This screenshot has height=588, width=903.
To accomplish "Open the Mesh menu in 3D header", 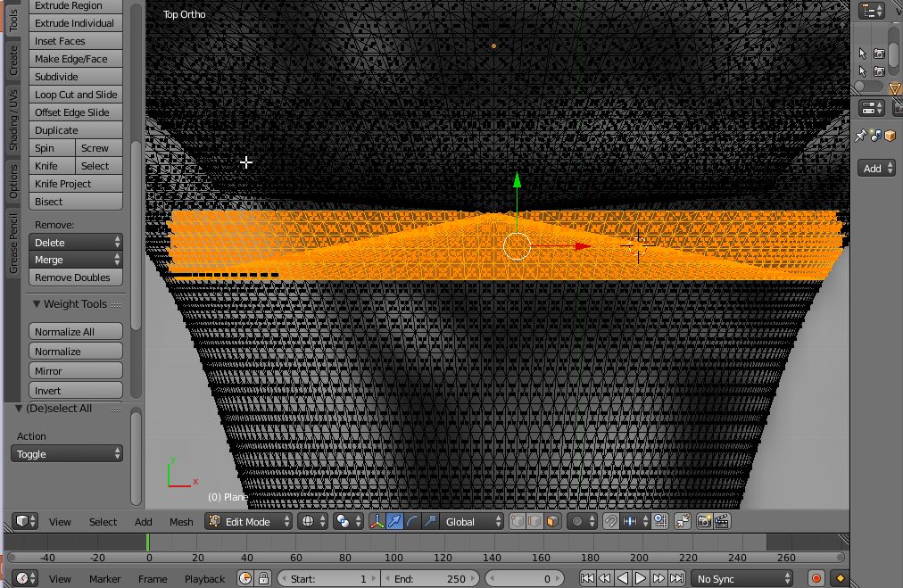I will point(181,522).
